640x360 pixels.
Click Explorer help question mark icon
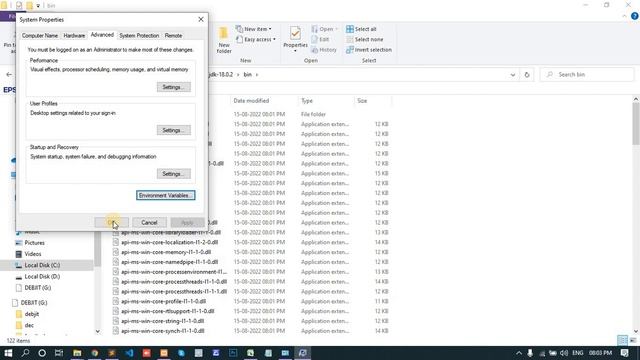(x=634, y=16)
